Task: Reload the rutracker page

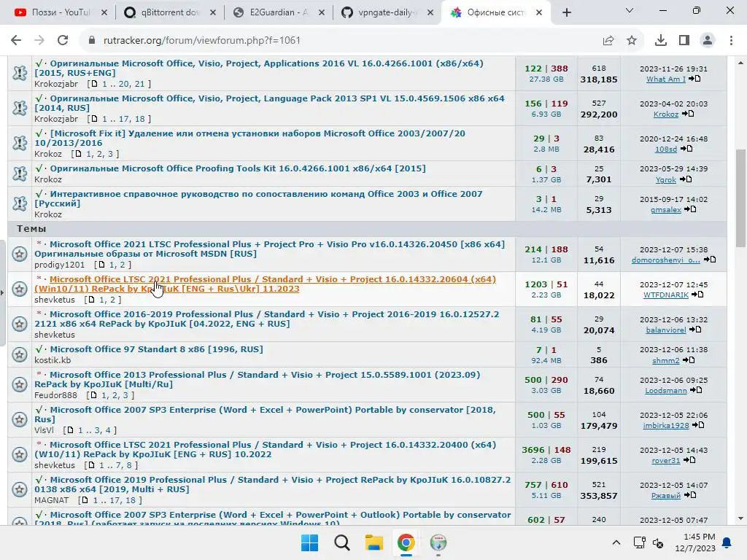Action: pyautogui.click(x=63, y=41)
